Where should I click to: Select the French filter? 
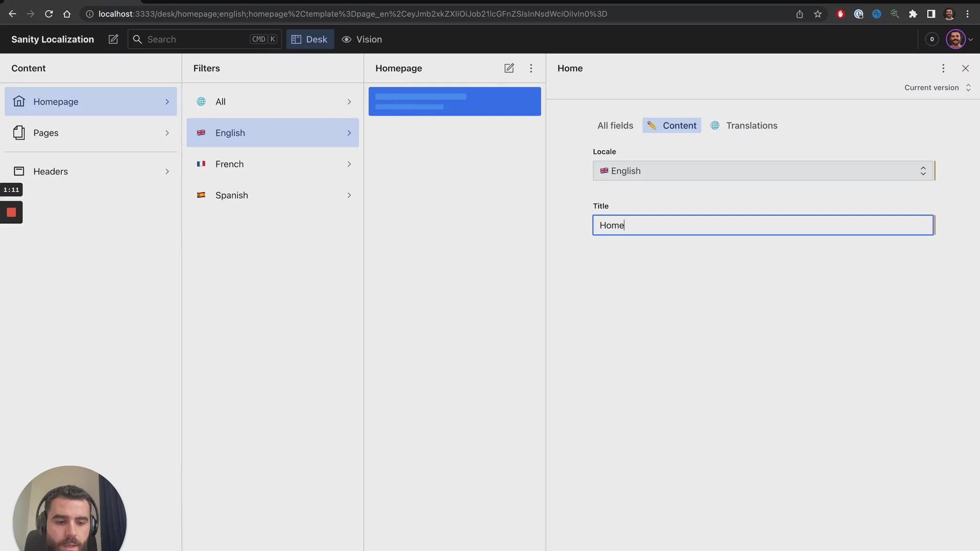click(273, 164)
